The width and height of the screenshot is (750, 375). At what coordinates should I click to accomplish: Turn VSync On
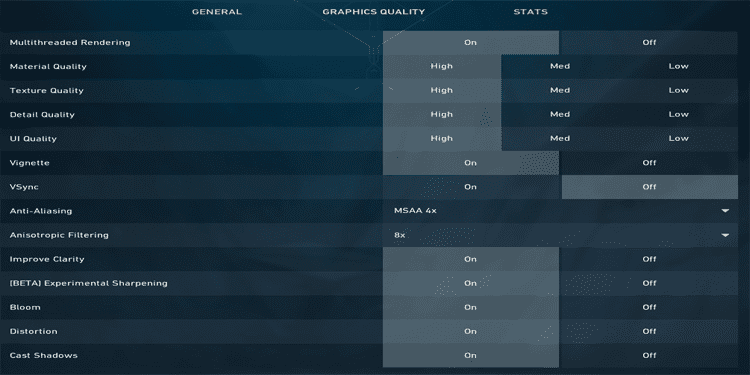point(471,187)
